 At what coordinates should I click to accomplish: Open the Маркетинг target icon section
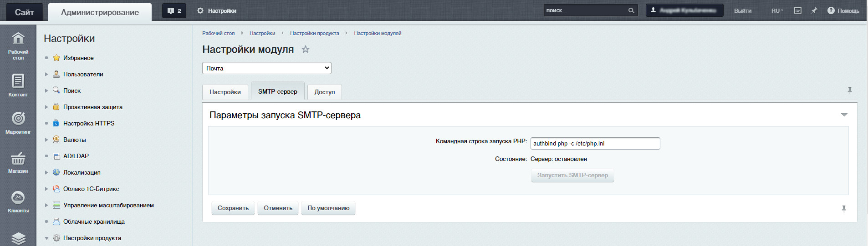18,123
